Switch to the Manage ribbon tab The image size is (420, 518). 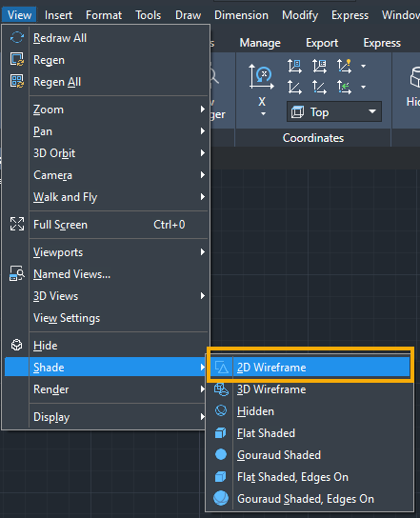(260, 43)
